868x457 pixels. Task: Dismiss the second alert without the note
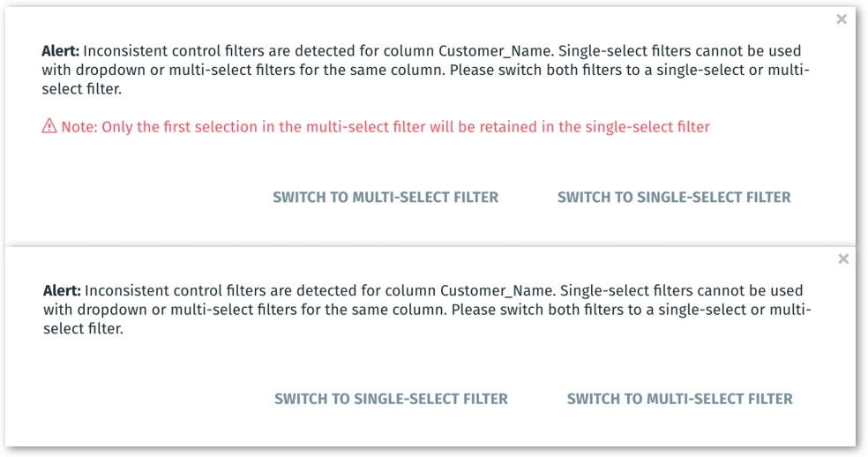pyautogui.click(x=843, y=258)
